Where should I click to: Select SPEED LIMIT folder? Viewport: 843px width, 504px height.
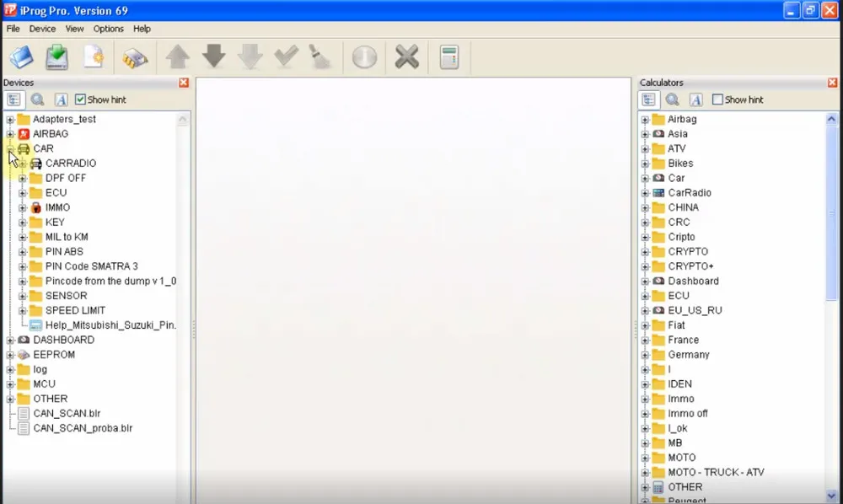[75, 310]
